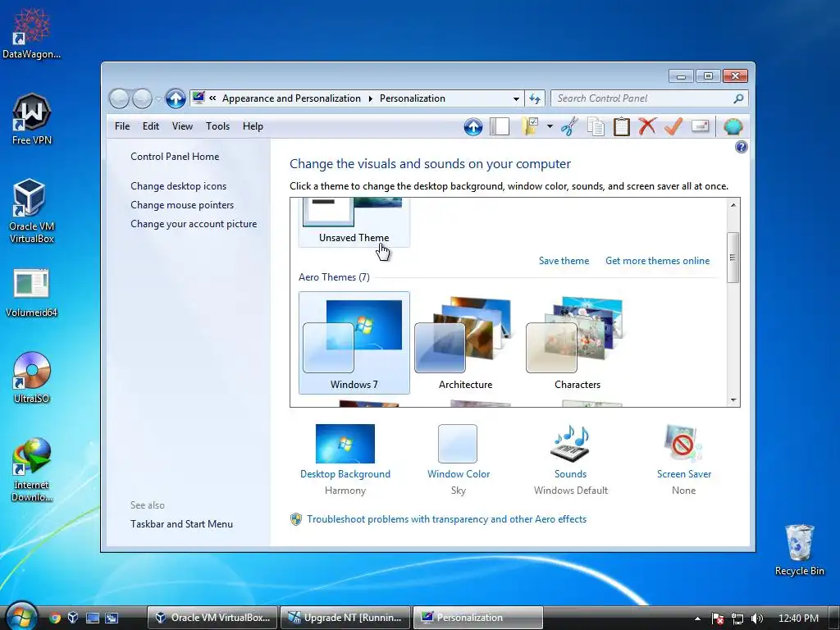Viewport: 840px width, 630px height.
Task: Click the theme list scroll up arrow
Action: 733,205
